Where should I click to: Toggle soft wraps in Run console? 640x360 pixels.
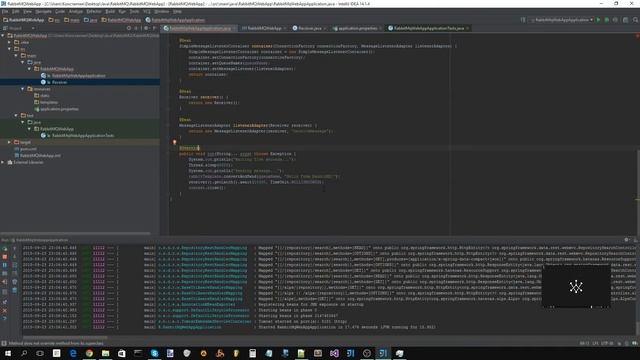(x=15, y=265)
